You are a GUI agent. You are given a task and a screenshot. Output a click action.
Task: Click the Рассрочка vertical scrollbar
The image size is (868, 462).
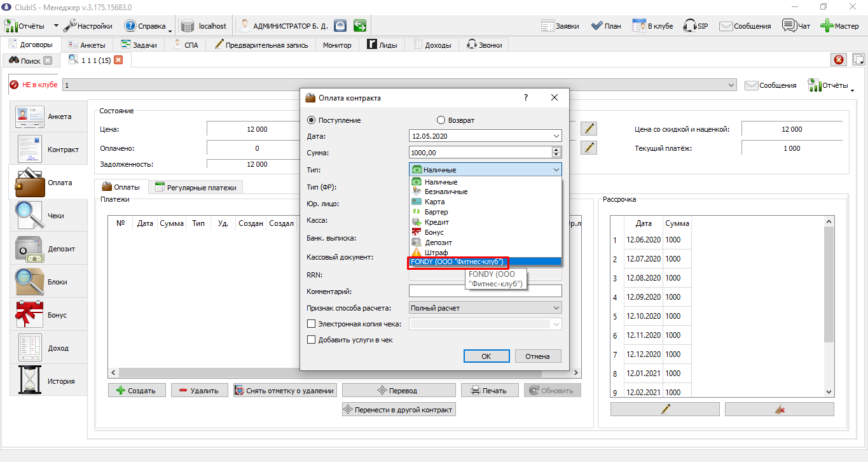coord(829,307)
